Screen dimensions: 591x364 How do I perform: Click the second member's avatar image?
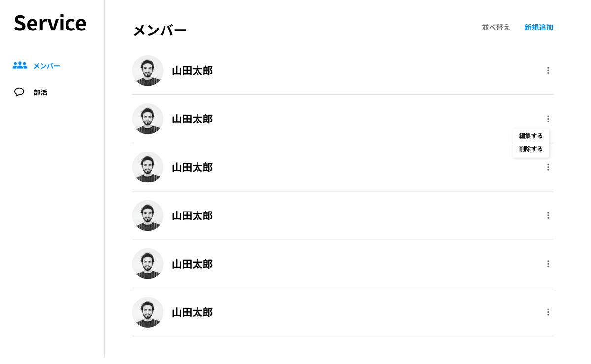(x=148, y=119)
